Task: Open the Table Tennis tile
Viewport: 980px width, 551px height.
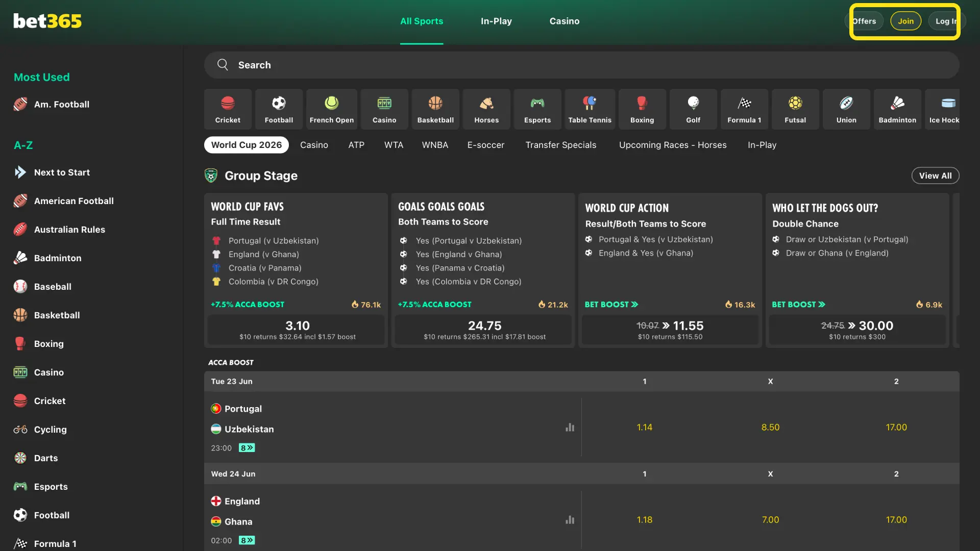Action: (590, 109)
